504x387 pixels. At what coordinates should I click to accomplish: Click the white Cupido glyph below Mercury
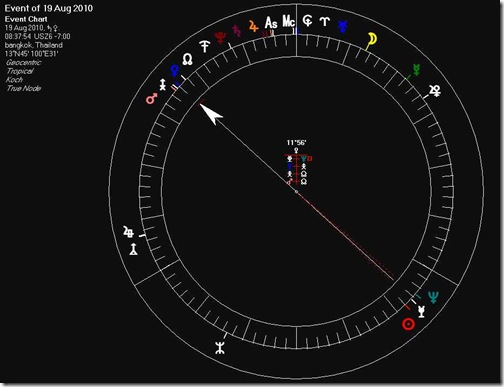pos(435,91)
